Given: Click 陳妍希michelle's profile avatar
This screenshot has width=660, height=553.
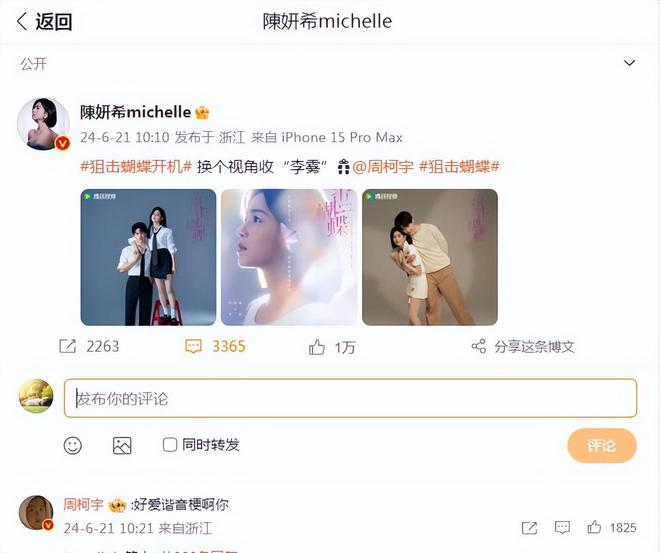Looking at the screenshot, I should pos(43,124).
